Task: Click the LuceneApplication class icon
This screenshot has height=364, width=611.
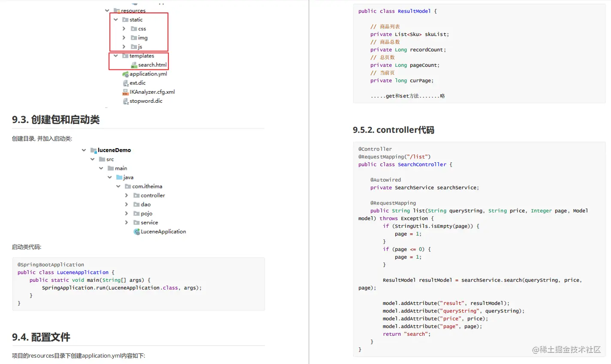Action: (x=137, y=232)
